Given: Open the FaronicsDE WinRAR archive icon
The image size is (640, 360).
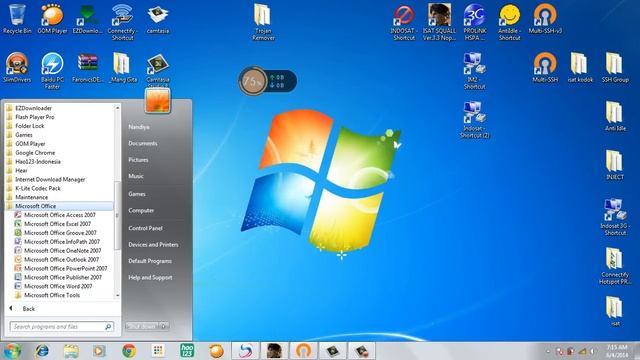Looking at the screenshot, I should coord(87,68).
